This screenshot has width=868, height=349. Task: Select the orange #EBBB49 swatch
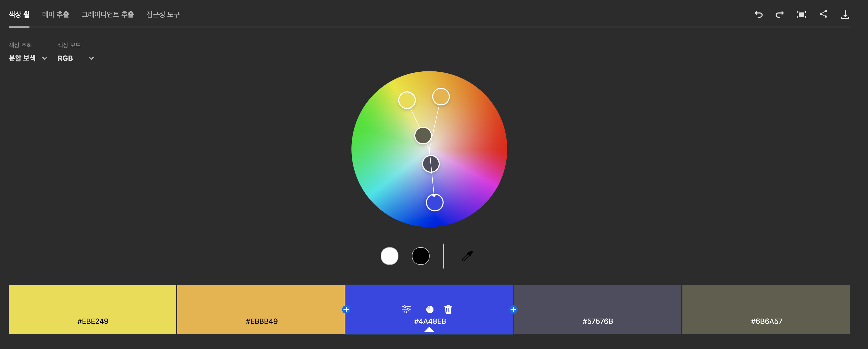click(x=261, y=309)
